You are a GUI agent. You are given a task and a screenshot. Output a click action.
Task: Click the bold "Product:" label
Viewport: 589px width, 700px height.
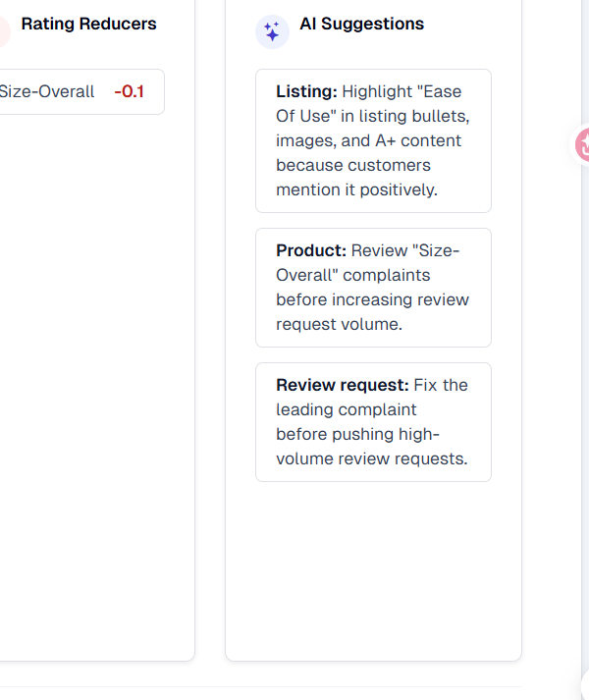(x=311, y=250)
